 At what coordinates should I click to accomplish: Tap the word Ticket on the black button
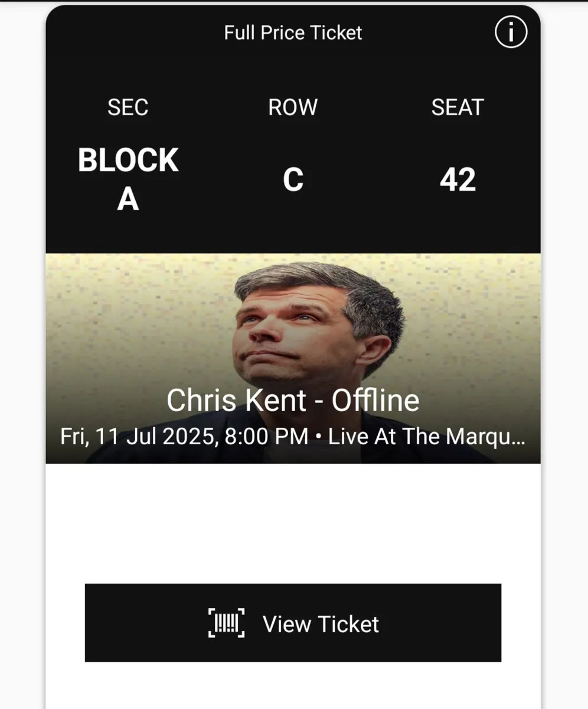click(x=349, y=624)
